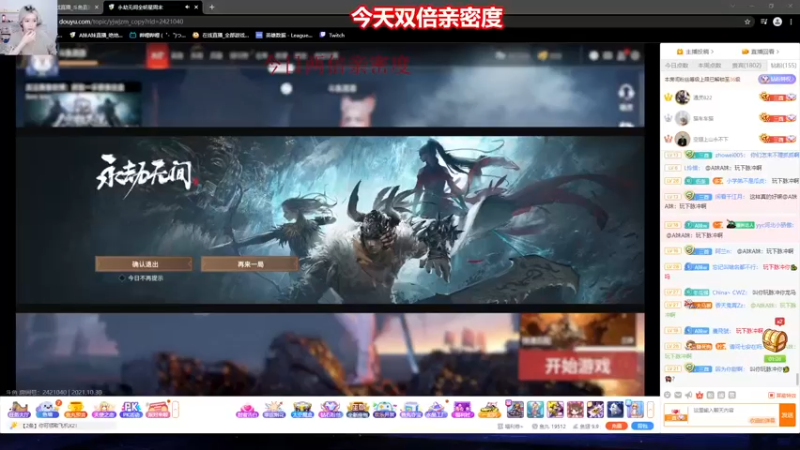Click the megaphone icon below chat

tap(688, 395)
